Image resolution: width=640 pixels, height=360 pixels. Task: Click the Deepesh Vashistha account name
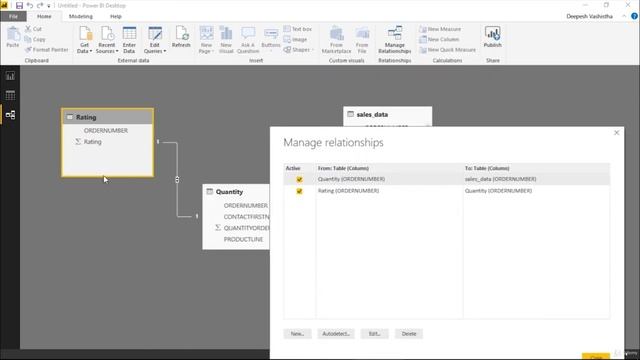click(589, 16)
